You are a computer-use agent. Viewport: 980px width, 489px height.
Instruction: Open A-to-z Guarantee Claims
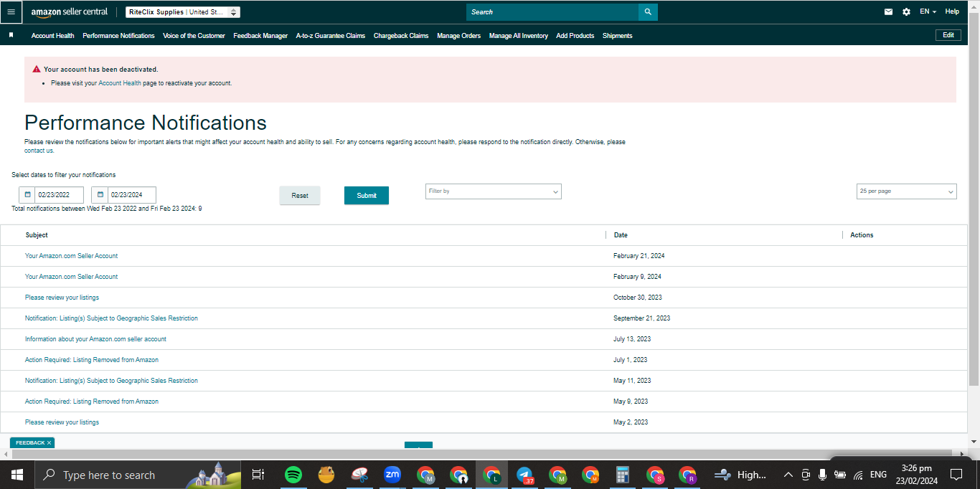click(x=331, y=36)
